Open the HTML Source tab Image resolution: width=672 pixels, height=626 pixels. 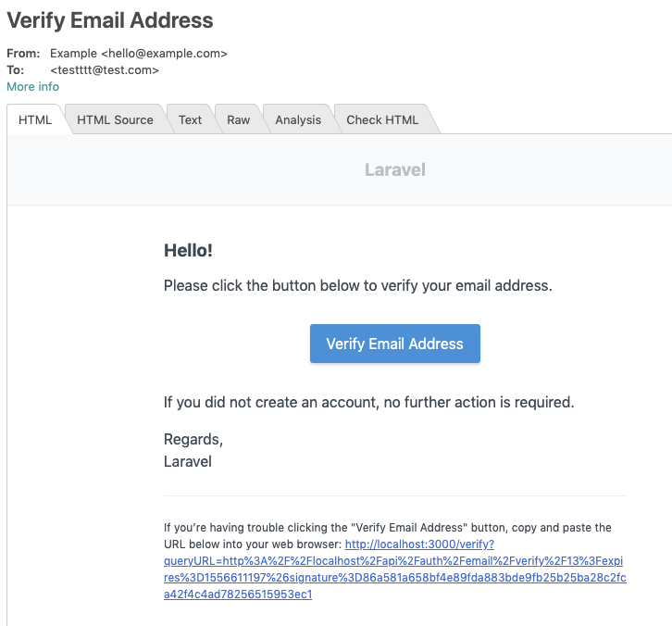click(115, 119)
